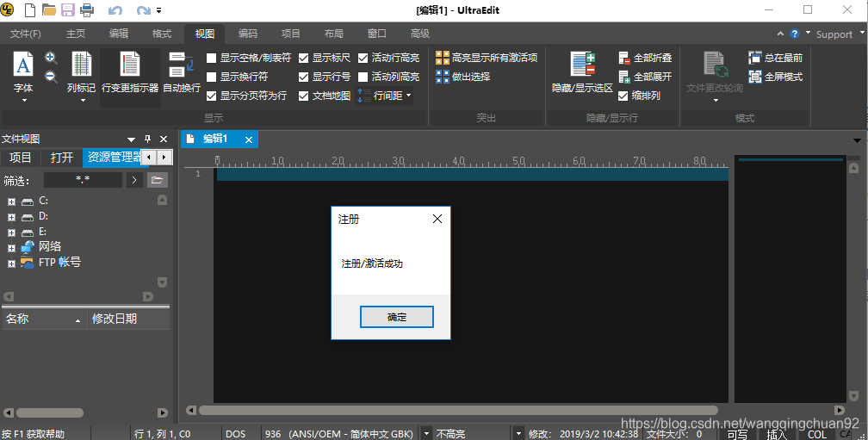Switch to the 格式 ribbon tab
The width and height of the screenshot is (868, 440).
(162, 34)
